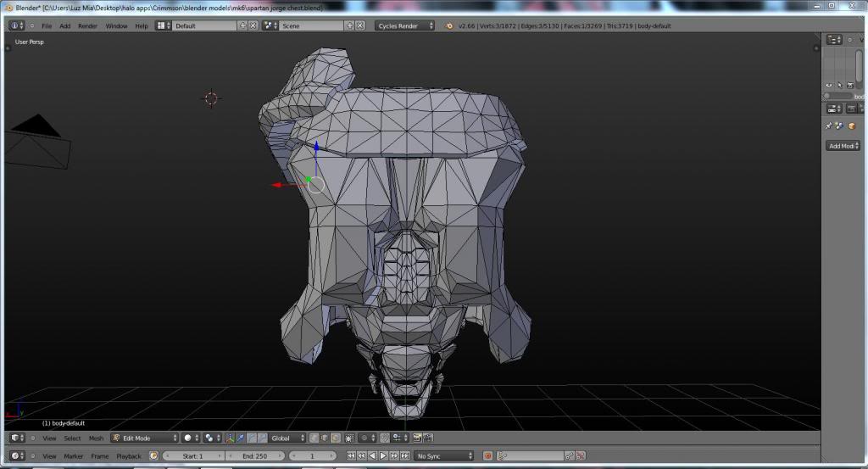868x469 pixels.
Task: Open the proportional editing dropdown
Action: (x=368, y=438)
